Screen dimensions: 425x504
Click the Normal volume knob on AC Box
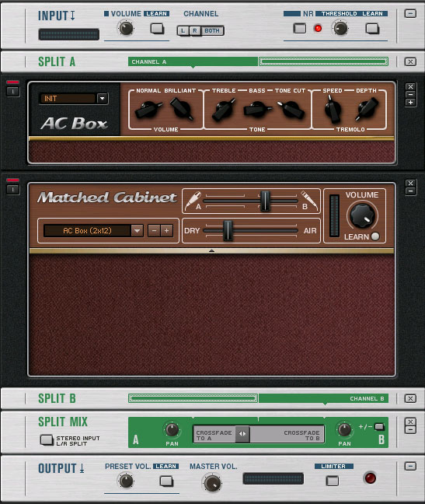149,110
